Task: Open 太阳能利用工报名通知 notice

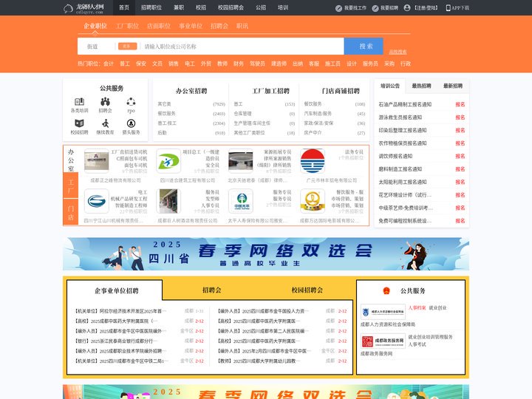Action: click(x=403, y=182)
